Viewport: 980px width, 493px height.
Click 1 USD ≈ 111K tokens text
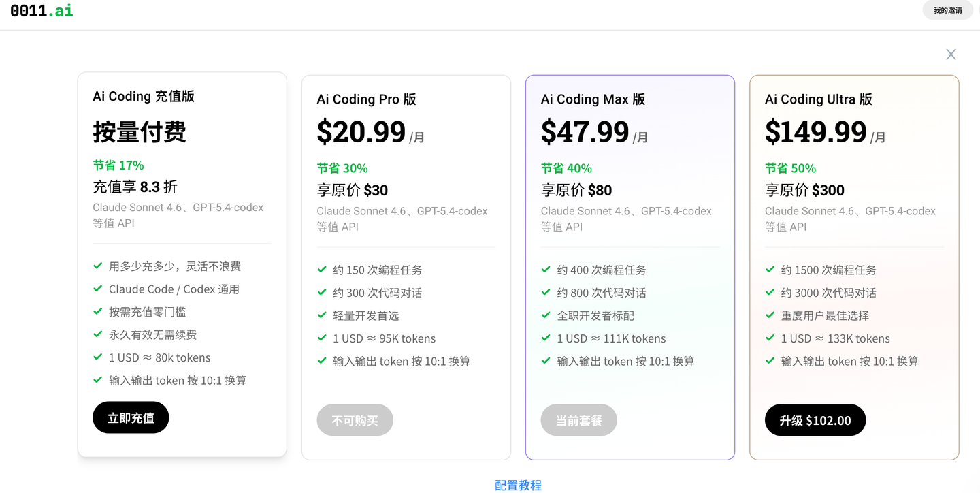coord(611,338)
